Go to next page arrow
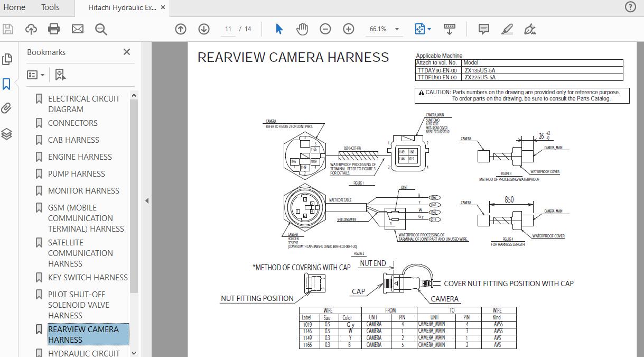The image size is (644, 357). tap(204, 29)
